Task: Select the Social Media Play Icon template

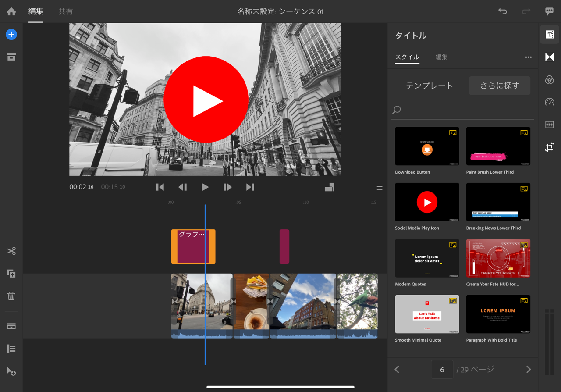Action: coord(427,202)
